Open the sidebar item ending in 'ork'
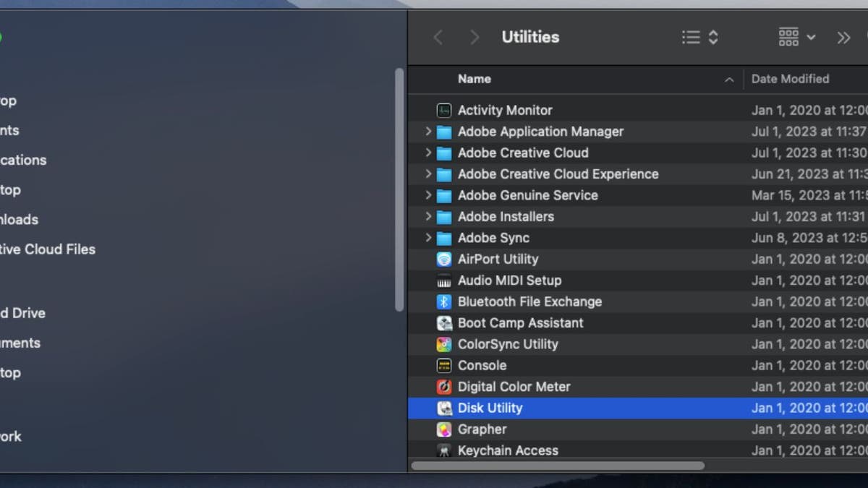The image size is (868, 488). pyautogui.click(x=11, y=437)
